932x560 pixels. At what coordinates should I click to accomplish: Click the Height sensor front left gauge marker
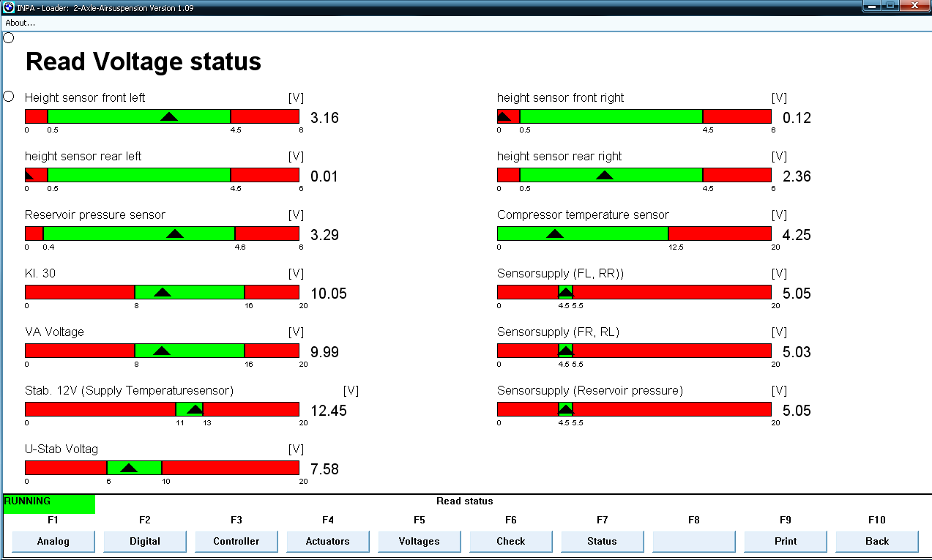point(169,116)
